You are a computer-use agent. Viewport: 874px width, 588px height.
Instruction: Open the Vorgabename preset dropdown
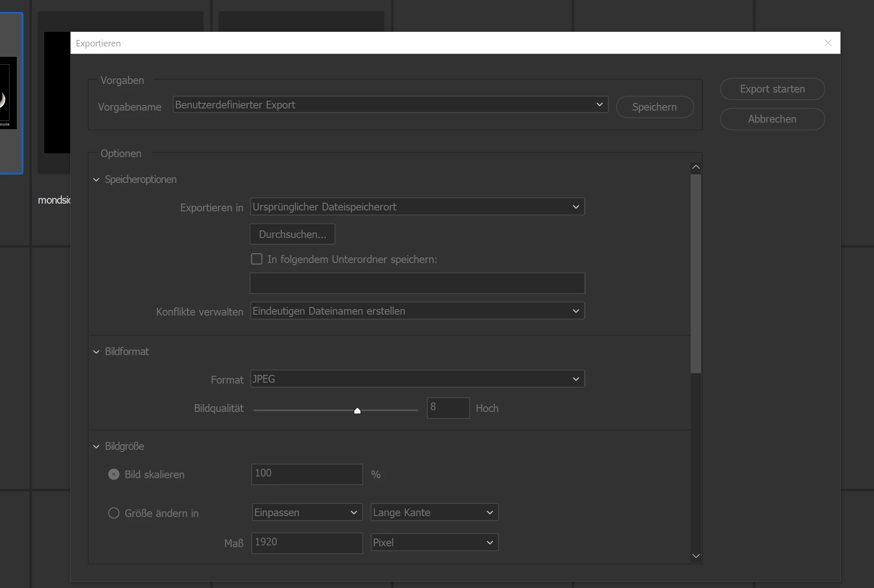tap(390, 105)
